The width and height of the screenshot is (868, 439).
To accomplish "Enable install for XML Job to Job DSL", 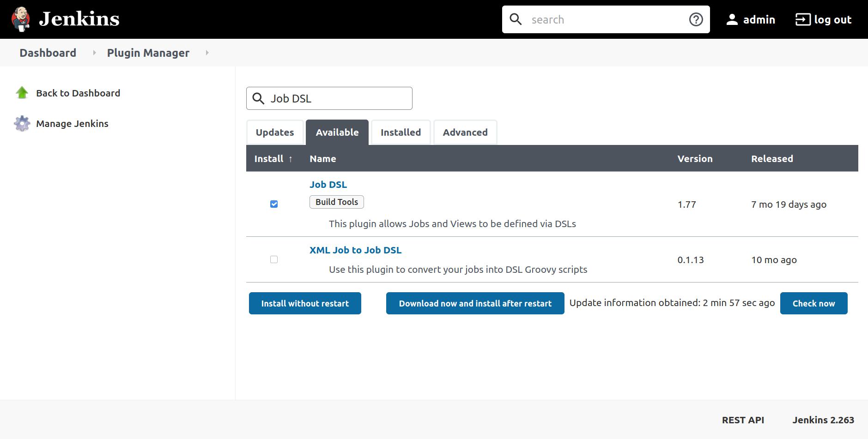I will click(x=273, y=259).
